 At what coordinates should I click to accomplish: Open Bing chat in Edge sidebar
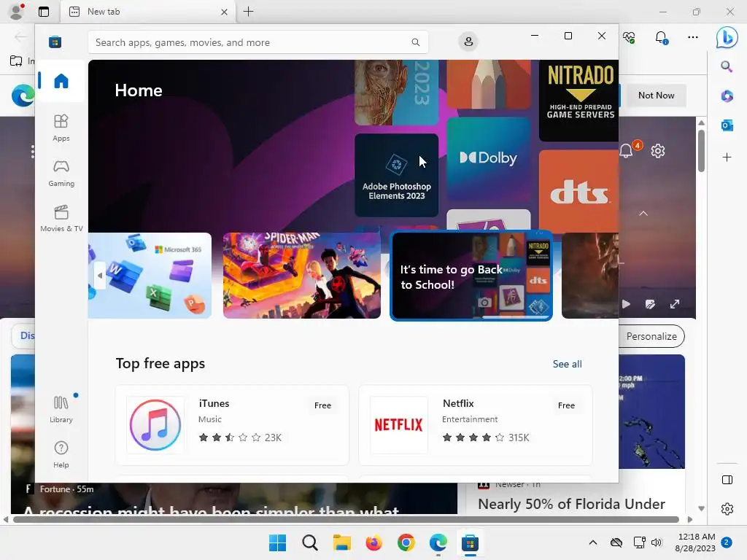pos(727,37)
